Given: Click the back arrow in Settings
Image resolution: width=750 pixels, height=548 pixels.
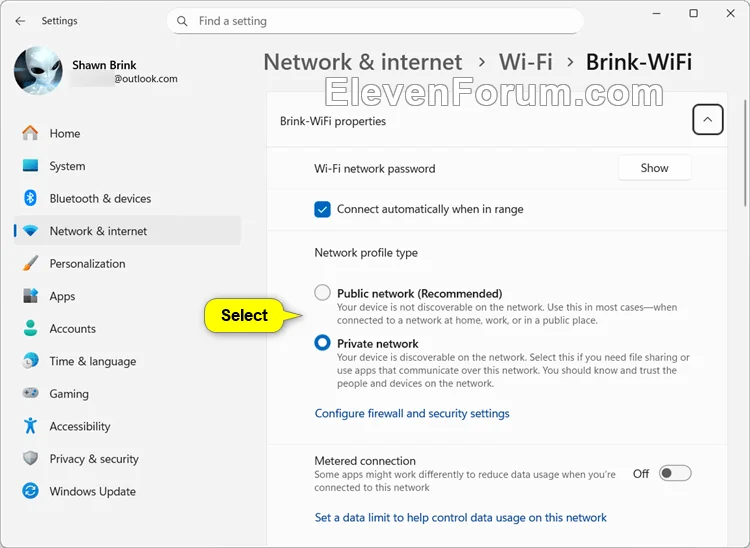Looking at the screenshot, I should [20, 21].
